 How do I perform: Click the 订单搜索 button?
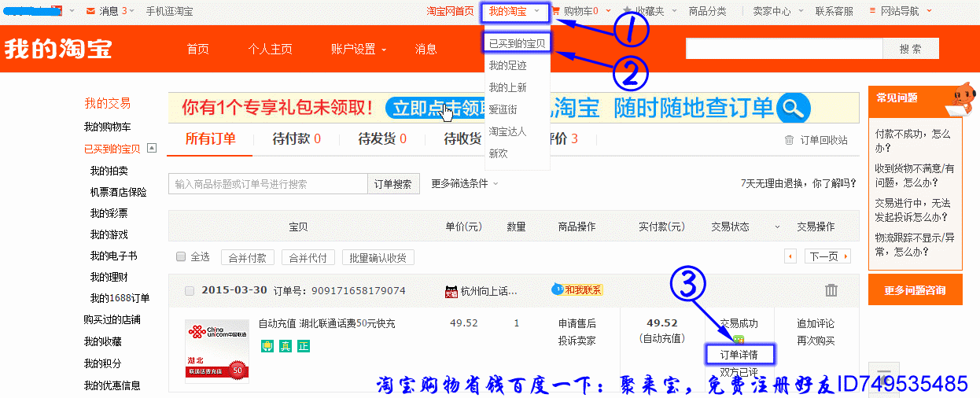pyautogui.click(x=392, y=184)
